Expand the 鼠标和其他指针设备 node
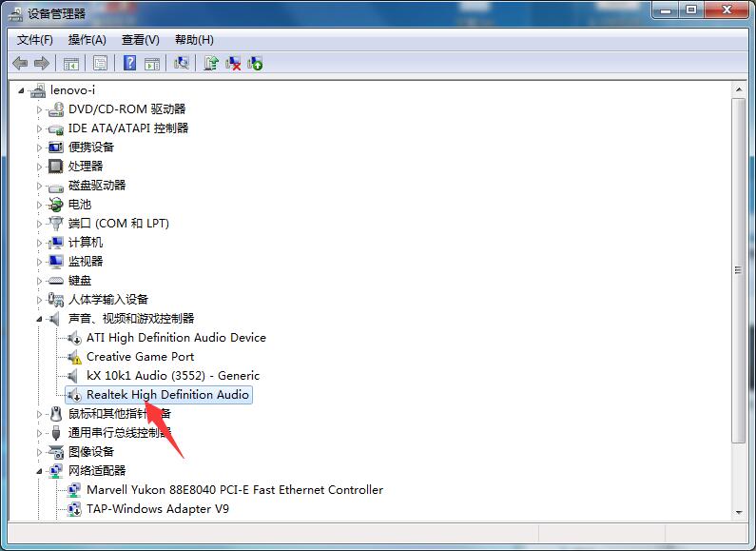The width and height of the screenshot is (756, 551). 40,414
